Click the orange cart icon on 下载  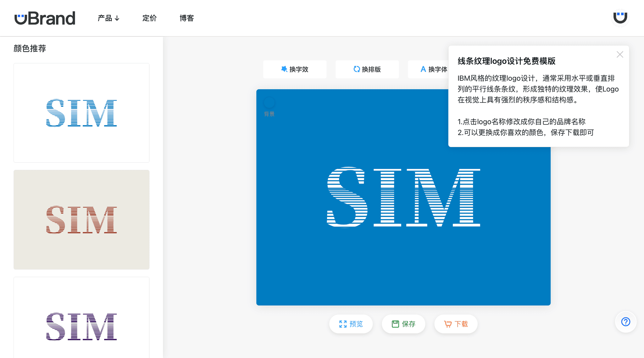tap(447, 324)
